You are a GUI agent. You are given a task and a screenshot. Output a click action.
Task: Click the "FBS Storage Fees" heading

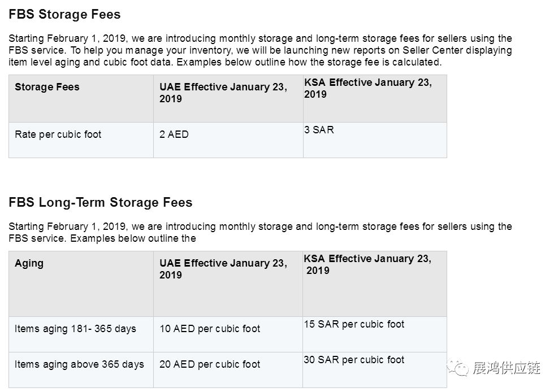(x=64, y=14)
